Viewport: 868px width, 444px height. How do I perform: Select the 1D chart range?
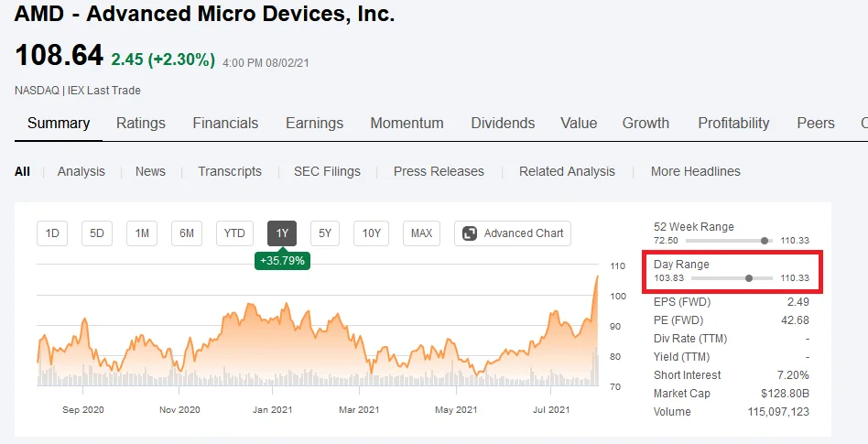pyautogui.click(x=52, y=233)
